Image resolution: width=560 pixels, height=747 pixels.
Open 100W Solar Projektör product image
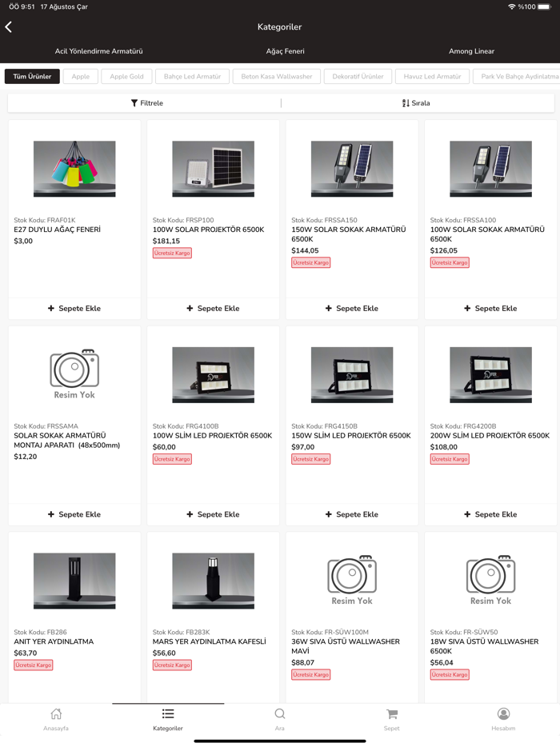(213, 169)
